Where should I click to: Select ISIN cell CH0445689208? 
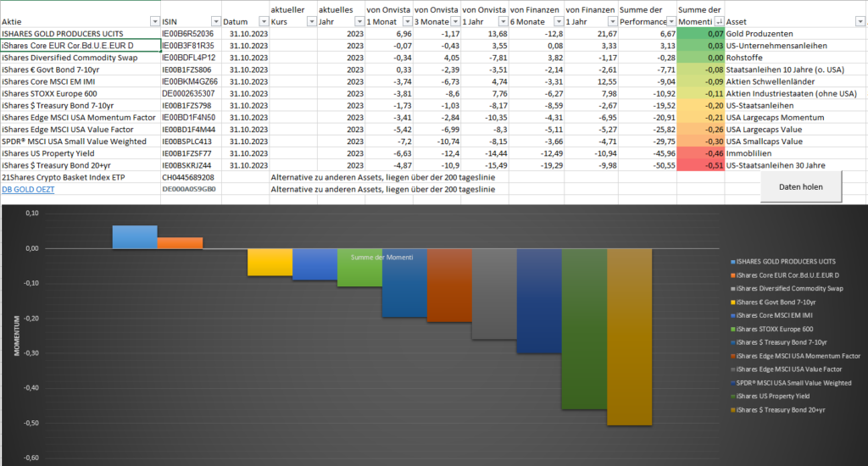click(x=191, y=177)
